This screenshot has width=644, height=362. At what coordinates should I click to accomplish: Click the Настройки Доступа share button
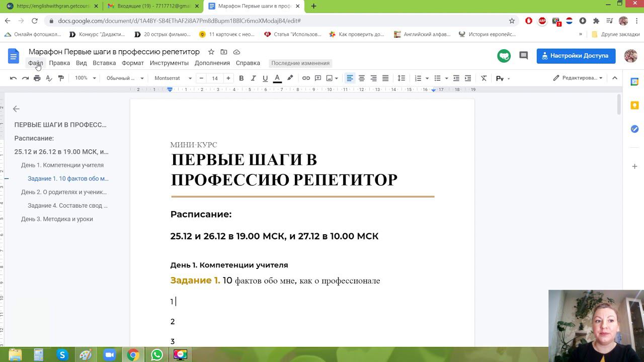pos(576,56)
